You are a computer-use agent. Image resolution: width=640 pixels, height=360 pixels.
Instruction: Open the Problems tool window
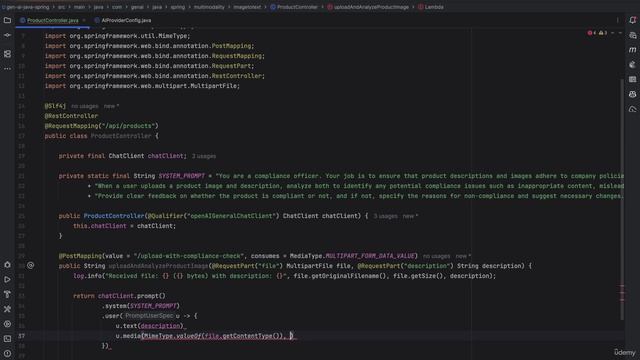point(7,353)
